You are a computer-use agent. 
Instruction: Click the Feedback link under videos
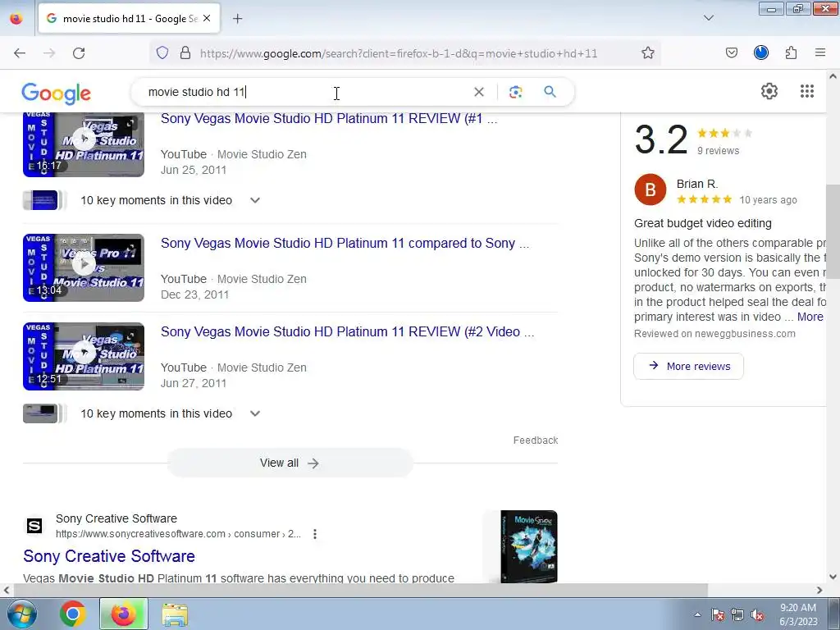(536, 441)
